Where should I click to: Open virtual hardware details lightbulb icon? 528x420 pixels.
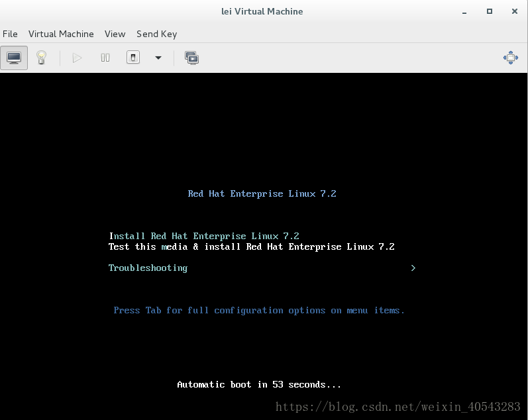point(41,58)
